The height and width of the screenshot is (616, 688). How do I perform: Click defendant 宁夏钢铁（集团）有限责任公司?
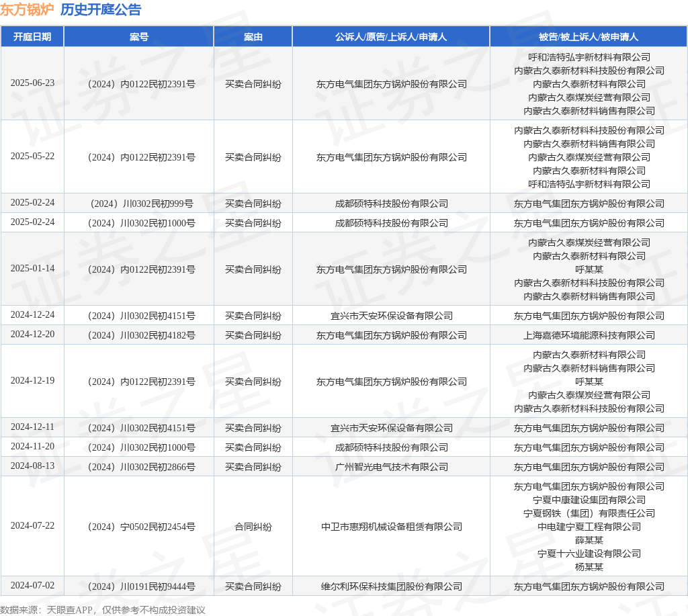[589, 513]
